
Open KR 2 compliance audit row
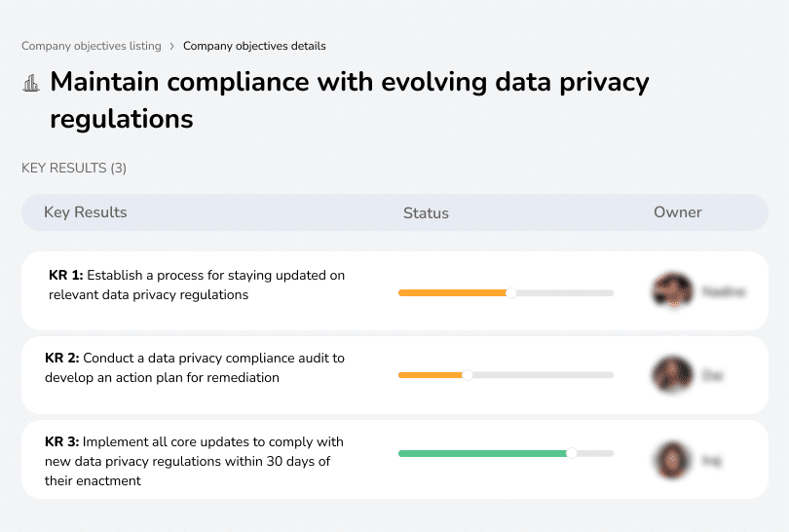click(x=195, y=367)
